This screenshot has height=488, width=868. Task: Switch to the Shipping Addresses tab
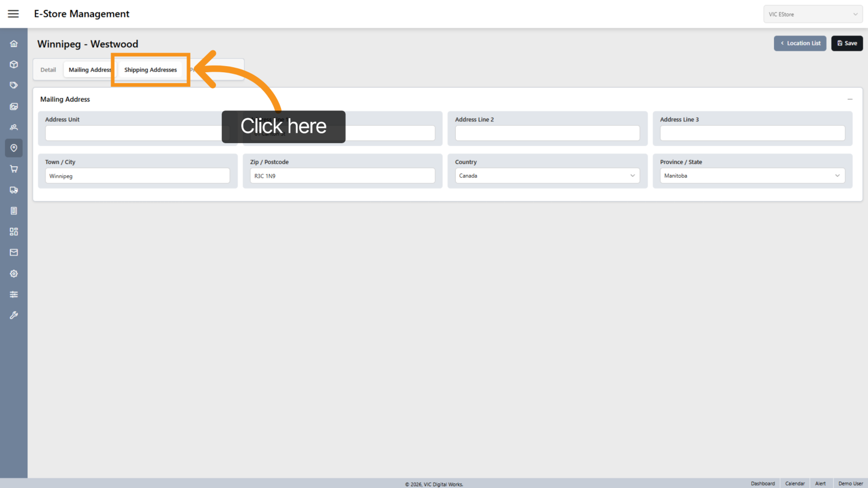pos(150,70)
